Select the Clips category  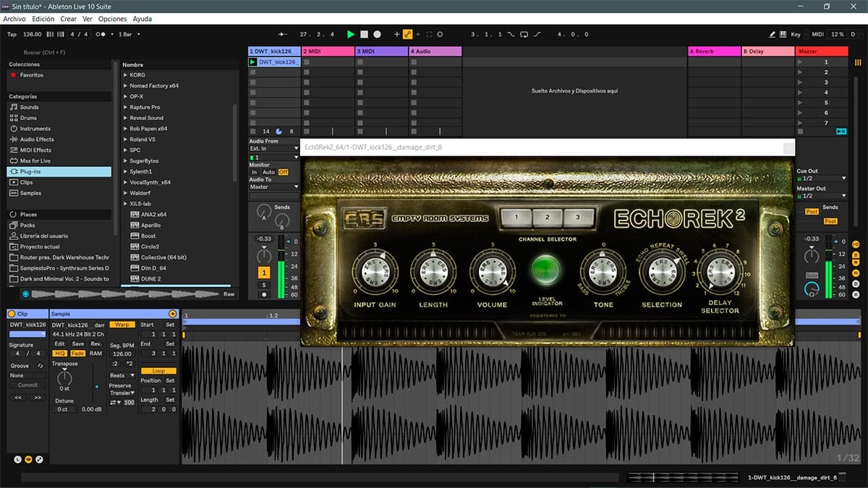coord(26,182)
